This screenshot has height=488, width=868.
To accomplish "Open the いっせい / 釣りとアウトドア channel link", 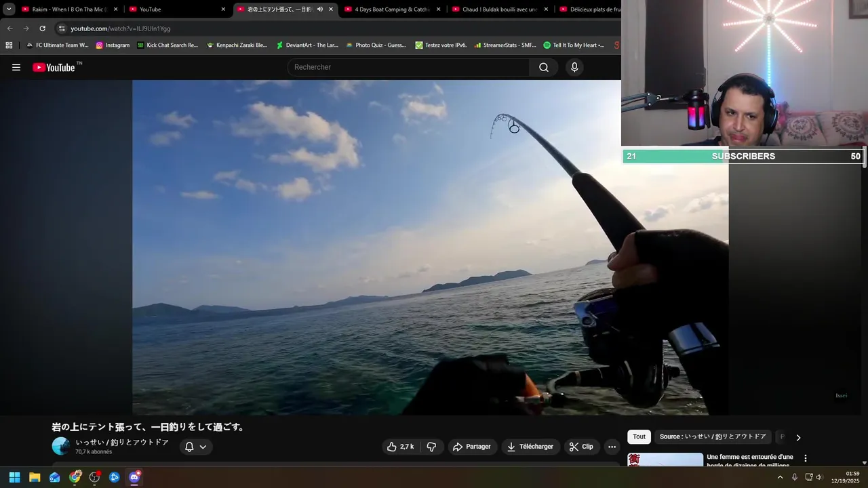I will pyautogui.click(x=122, y=443).
